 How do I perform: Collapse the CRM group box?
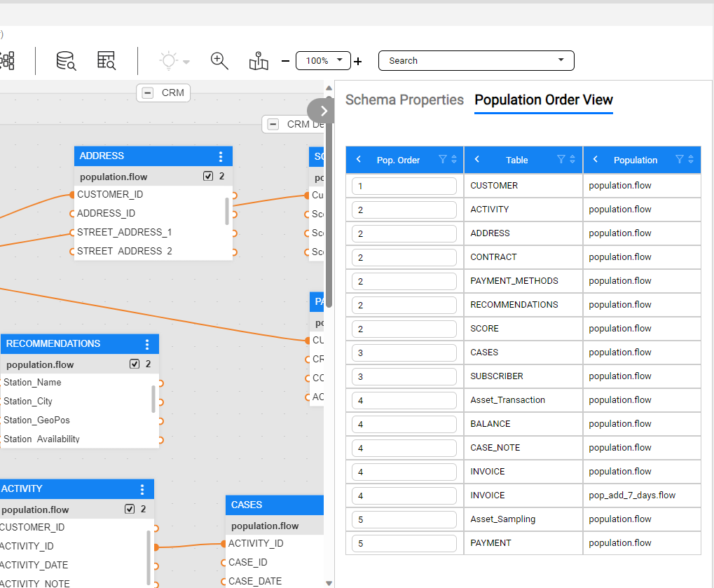coord(148,93)
